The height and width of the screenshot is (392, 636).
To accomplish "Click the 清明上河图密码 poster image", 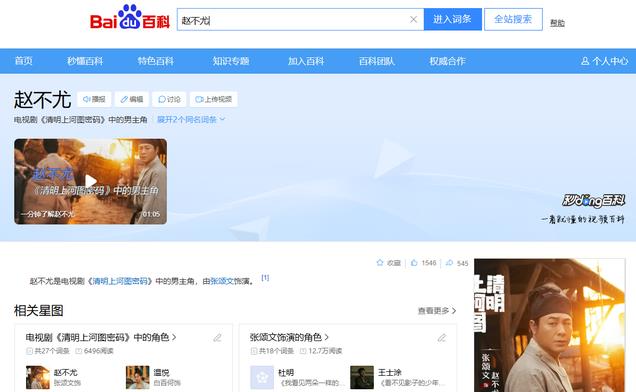I will pos(550,325).
